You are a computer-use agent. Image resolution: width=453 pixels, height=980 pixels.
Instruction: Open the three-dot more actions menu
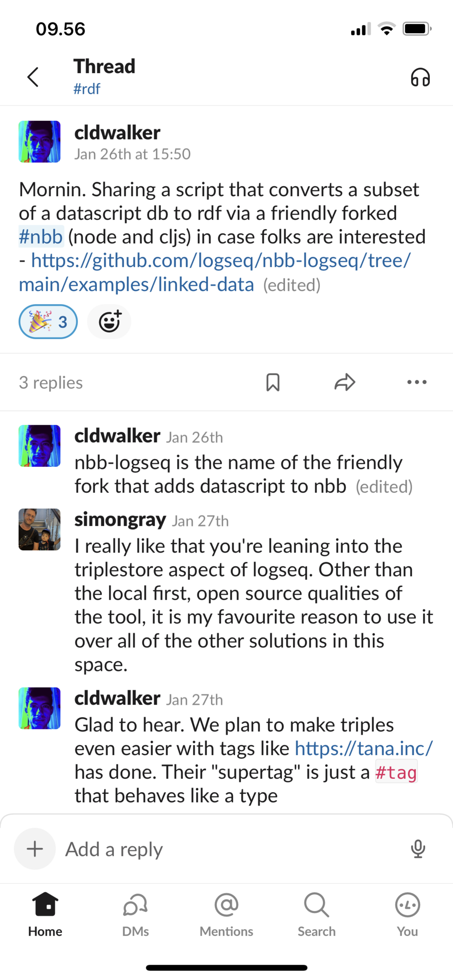[x=417, y=382]
